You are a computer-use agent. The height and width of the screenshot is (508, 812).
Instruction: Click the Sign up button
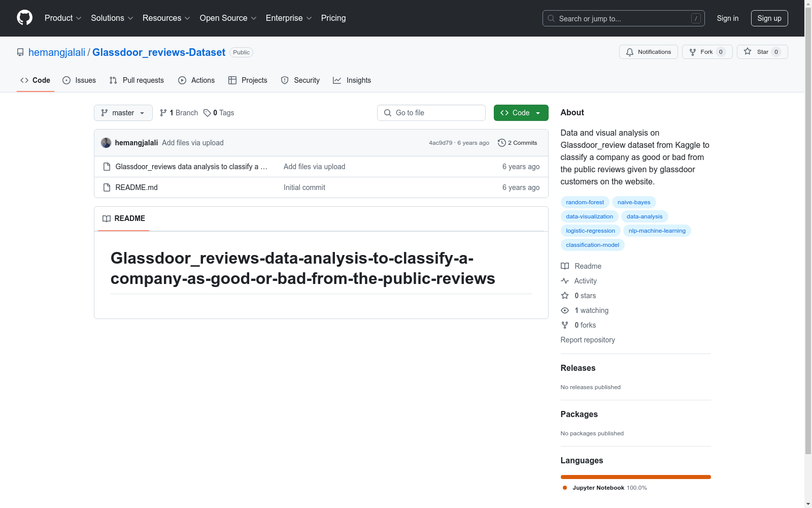point(769,18)
